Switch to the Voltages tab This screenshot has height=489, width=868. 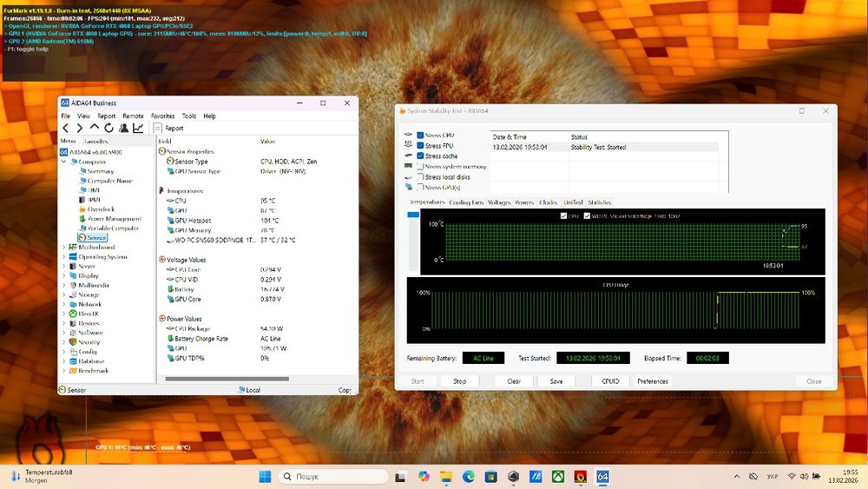point(499,202)
